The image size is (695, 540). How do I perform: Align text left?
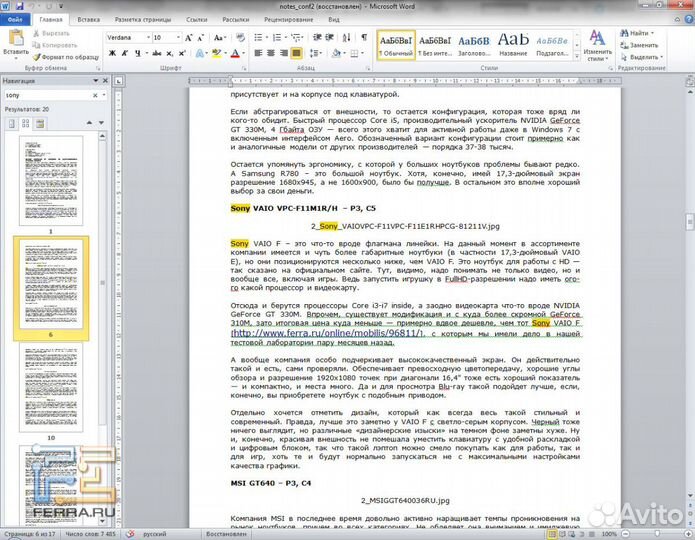(258, 54)
